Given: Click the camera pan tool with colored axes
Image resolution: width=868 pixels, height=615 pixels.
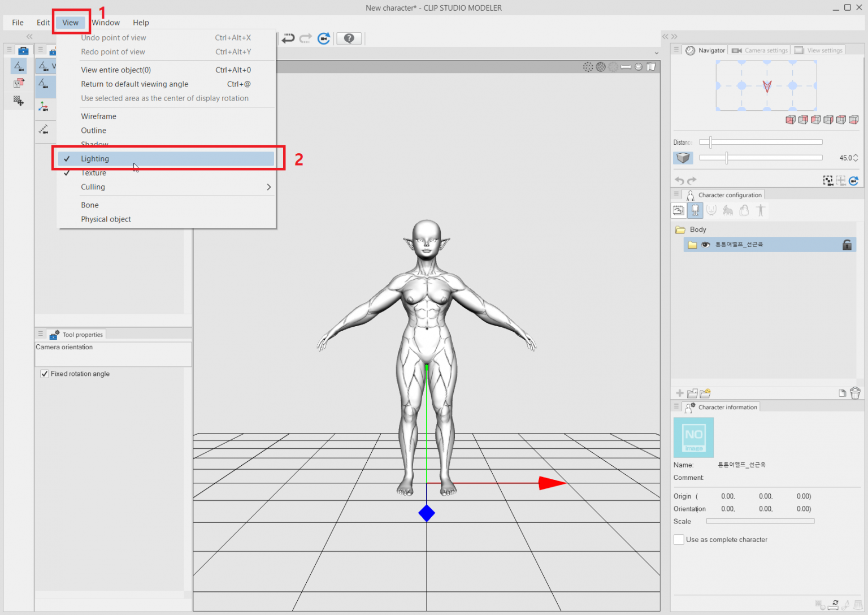Looking at the screenshot, I should pyautogui.click(x=45, y=106).
